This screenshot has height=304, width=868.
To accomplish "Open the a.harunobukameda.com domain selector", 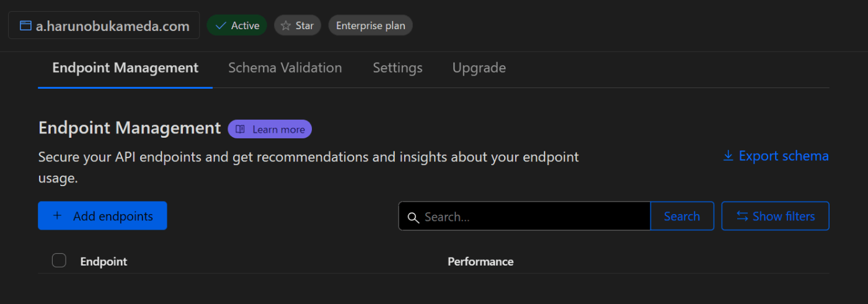I will point(104,25).
